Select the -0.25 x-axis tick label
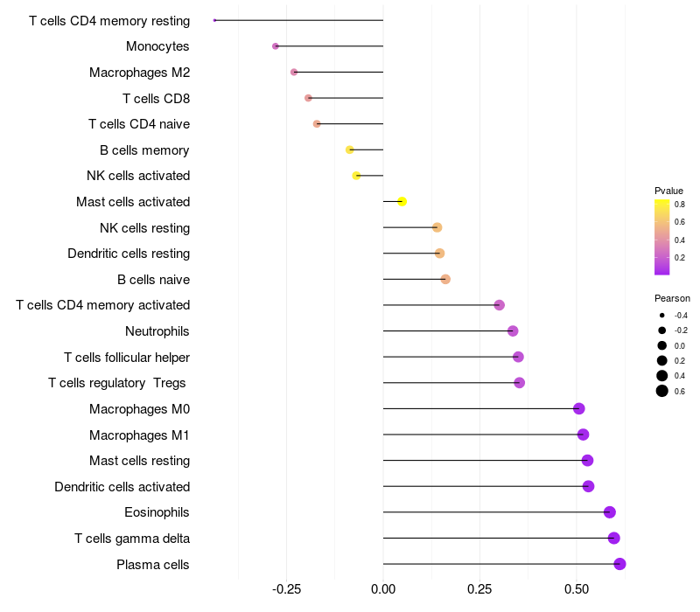This screenshot has height=612, width=700. click(288, 590)
